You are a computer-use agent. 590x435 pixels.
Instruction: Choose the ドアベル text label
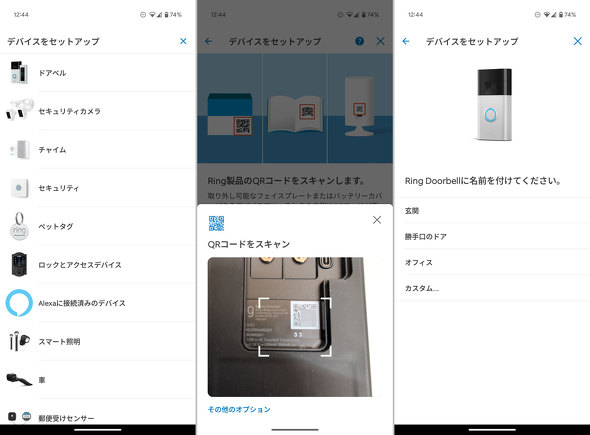[x=52, y=73]
